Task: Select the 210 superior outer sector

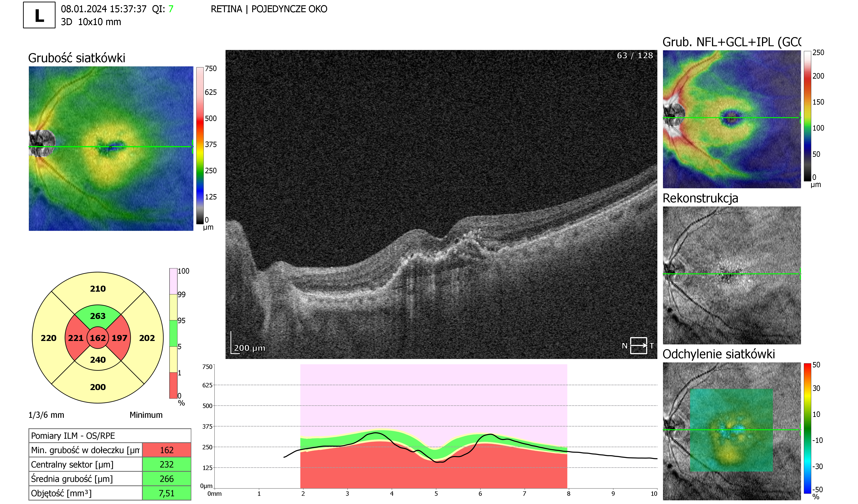Action: point(98,289)
